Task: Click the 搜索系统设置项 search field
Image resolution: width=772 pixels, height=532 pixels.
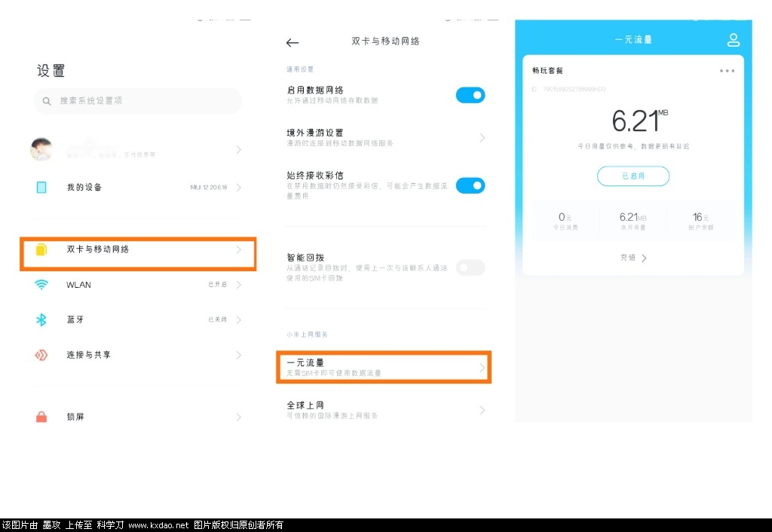Action: pos(138,101)
